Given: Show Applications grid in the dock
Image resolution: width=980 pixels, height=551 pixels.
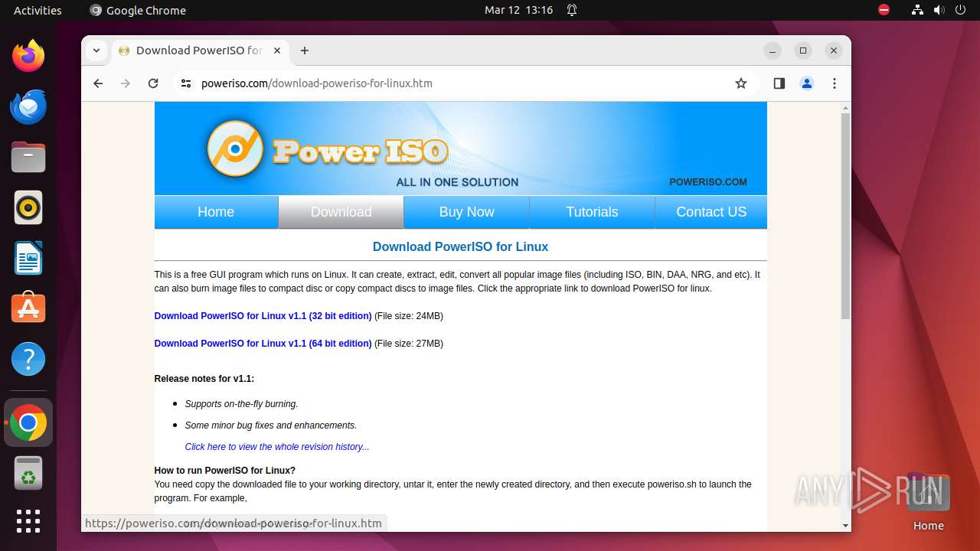Looking at the screenshot, I should point(28,521).
